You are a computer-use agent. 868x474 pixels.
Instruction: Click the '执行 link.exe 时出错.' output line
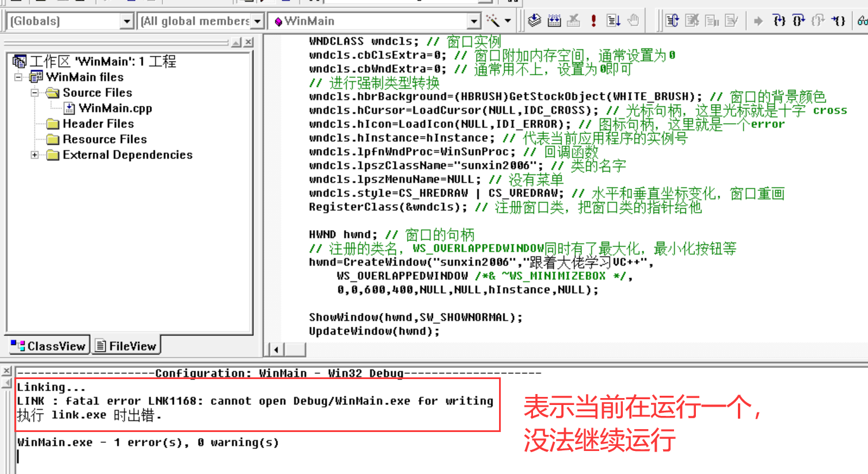(89, 415)
